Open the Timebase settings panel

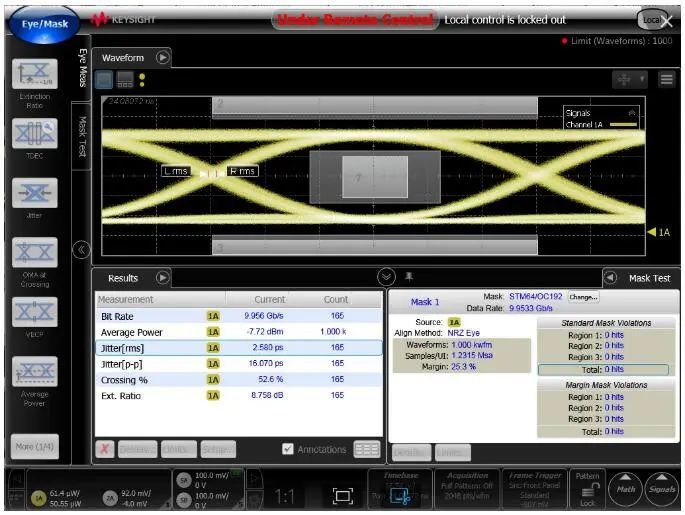tap(401, 489)
